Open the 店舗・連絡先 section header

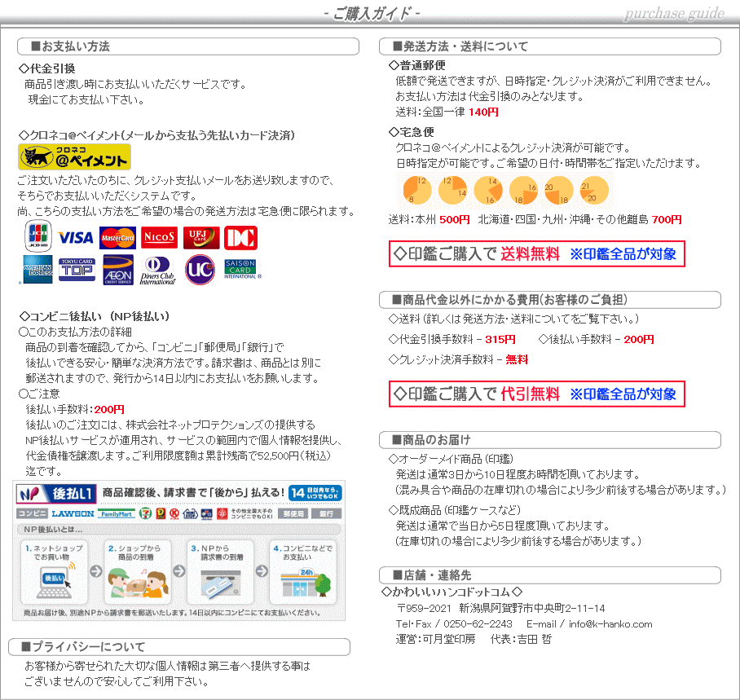pos(550,575)
